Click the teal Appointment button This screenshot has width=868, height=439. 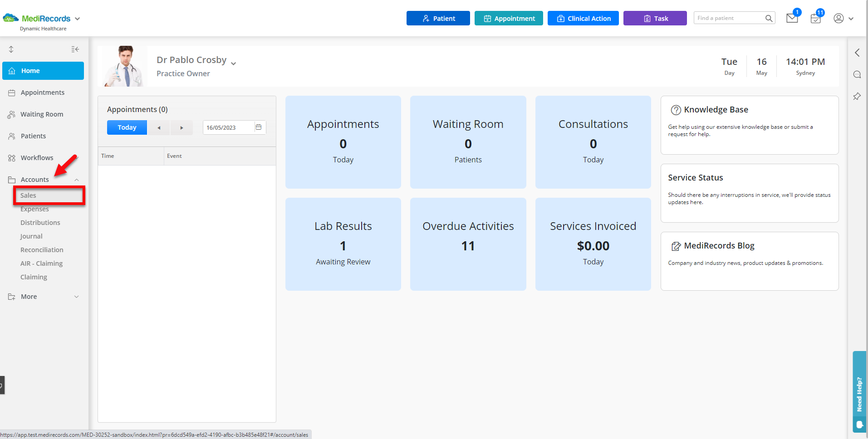pos(509,18)
